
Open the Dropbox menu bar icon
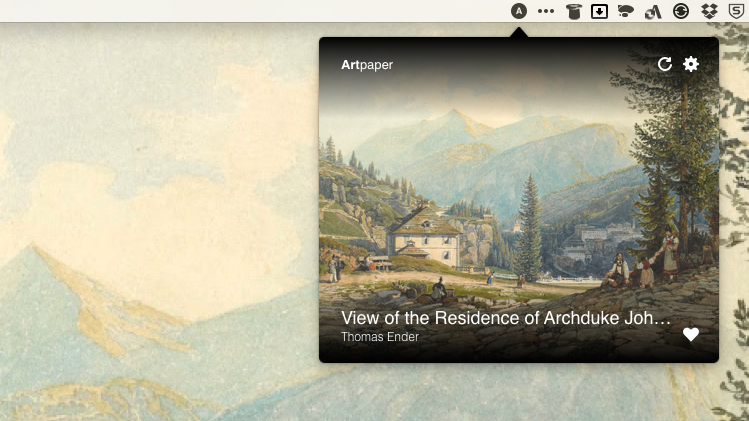click(709, 11)
